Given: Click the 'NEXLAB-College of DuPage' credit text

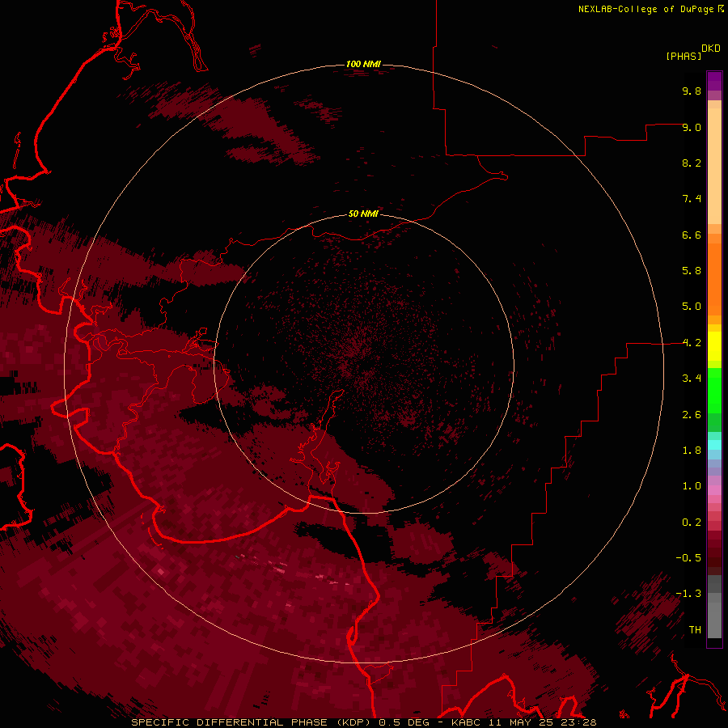Looking at the screenshot, I should pyautogui.click(x=645, y=9).
